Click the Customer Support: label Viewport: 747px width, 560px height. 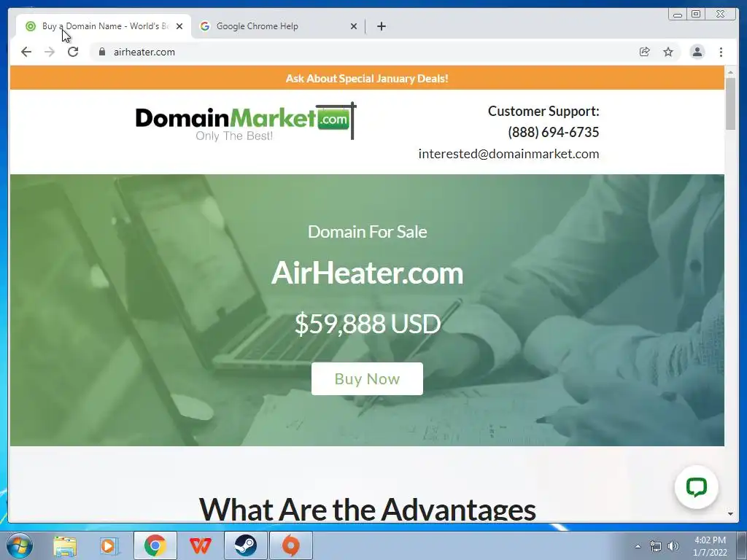(x=543, y=111)
